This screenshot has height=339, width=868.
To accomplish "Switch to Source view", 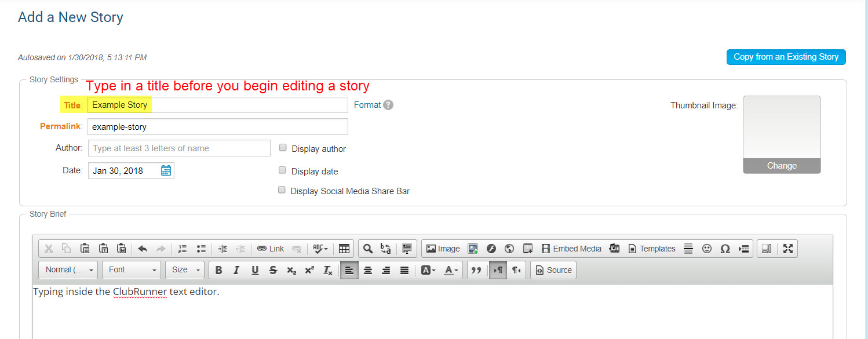I will (553, 270).
